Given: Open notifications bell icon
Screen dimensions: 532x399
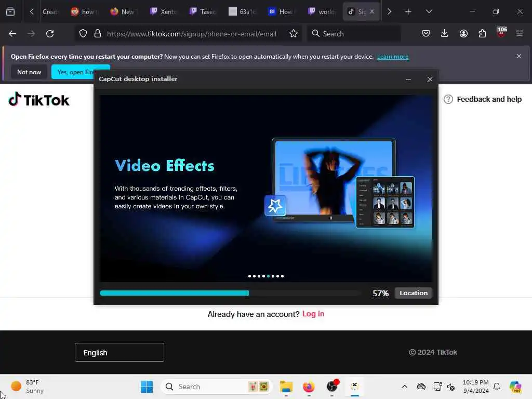Looking at the screenshot, I should (x=497, y=387).
